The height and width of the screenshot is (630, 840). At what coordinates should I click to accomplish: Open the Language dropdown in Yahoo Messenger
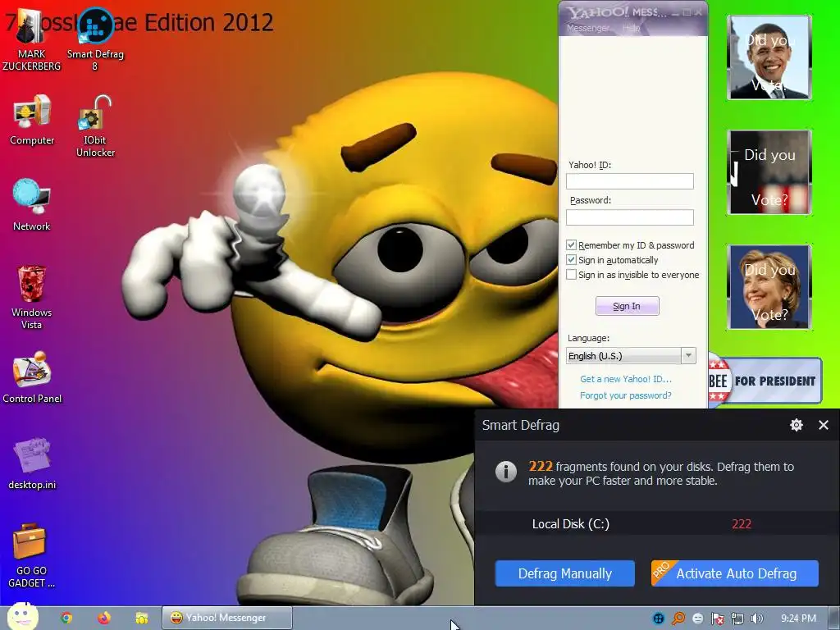point(631,356)
